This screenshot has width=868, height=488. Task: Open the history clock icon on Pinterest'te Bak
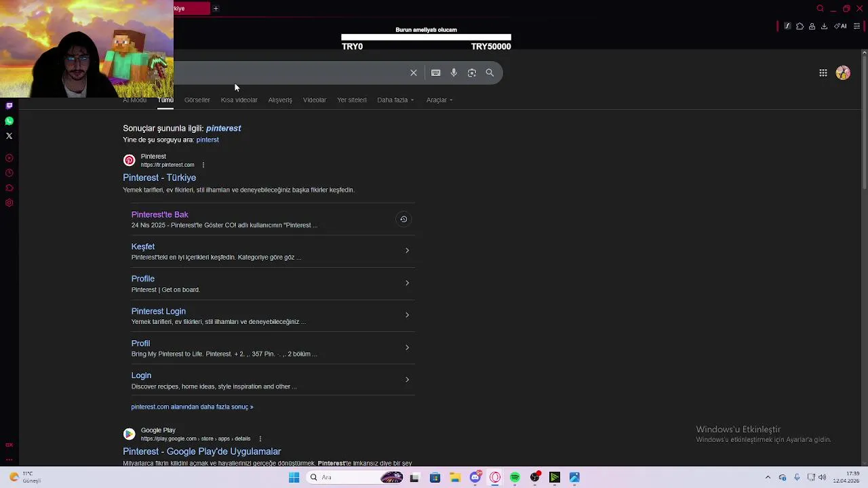point(403,219)
